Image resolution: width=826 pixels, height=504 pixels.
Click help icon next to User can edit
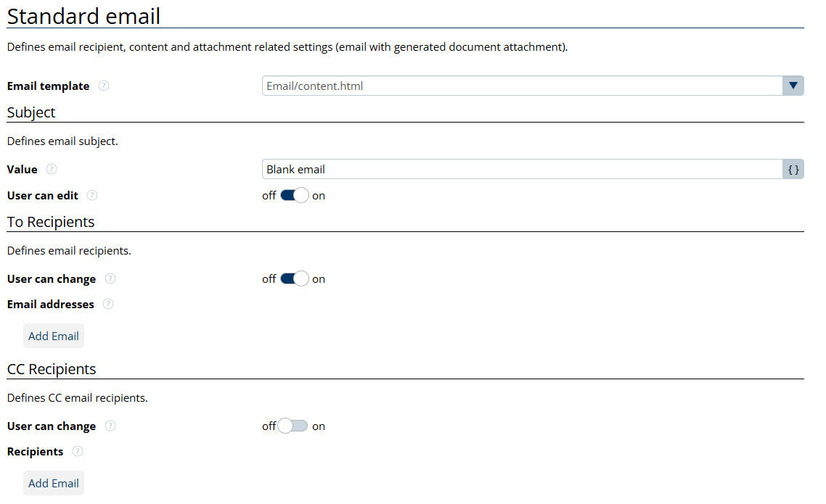[92, 196]
